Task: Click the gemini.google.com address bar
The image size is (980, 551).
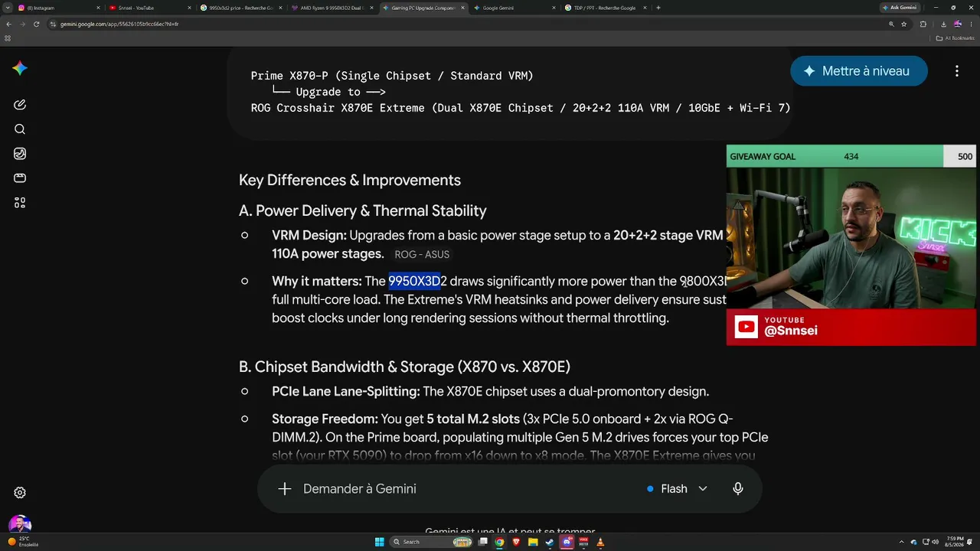Action: point(467,24)
